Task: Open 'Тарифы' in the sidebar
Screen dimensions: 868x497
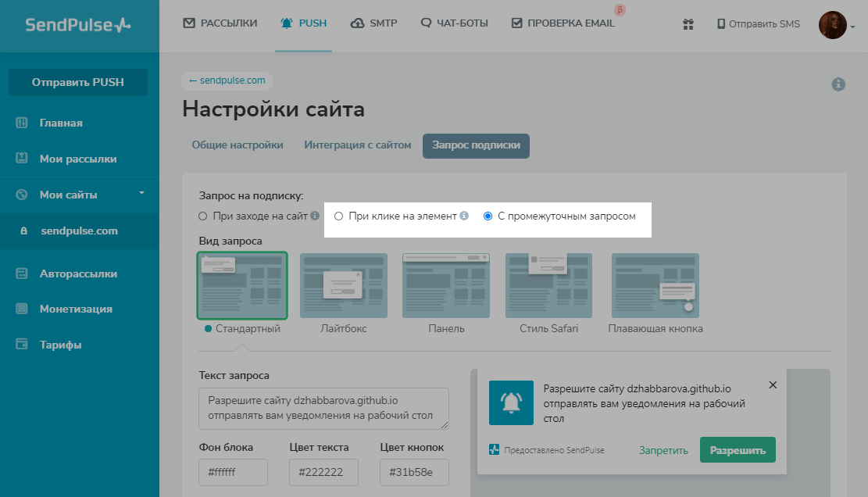Action: pos(60,345)
